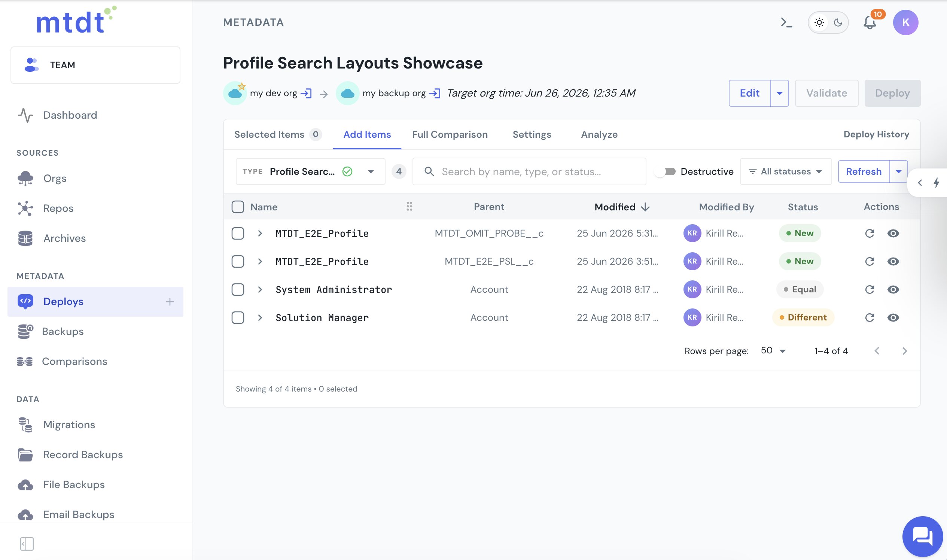This screenshot has height=560, width=947.
Task: Toggle the Destructive switch
Action: (666, 172)
